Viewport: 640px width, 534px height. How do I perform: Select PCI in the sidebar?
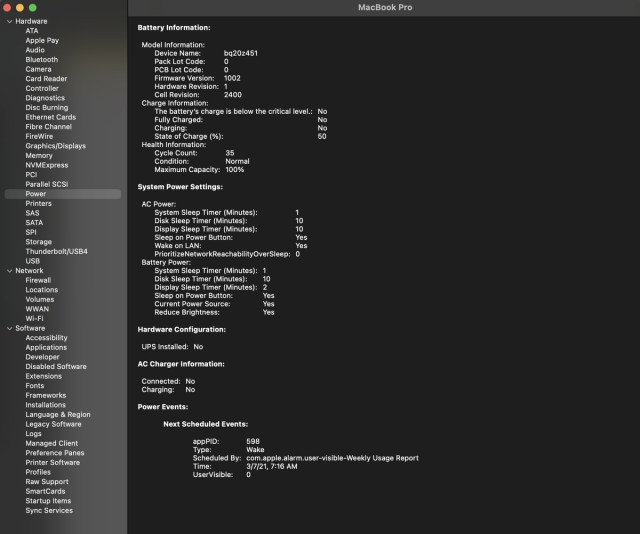click(x=31, y=175)
